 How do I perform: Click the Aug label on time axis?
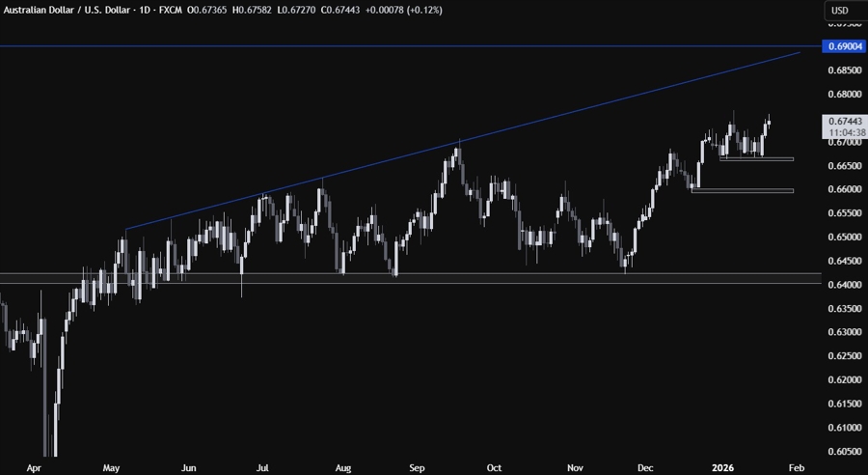(x=343, y=469)
